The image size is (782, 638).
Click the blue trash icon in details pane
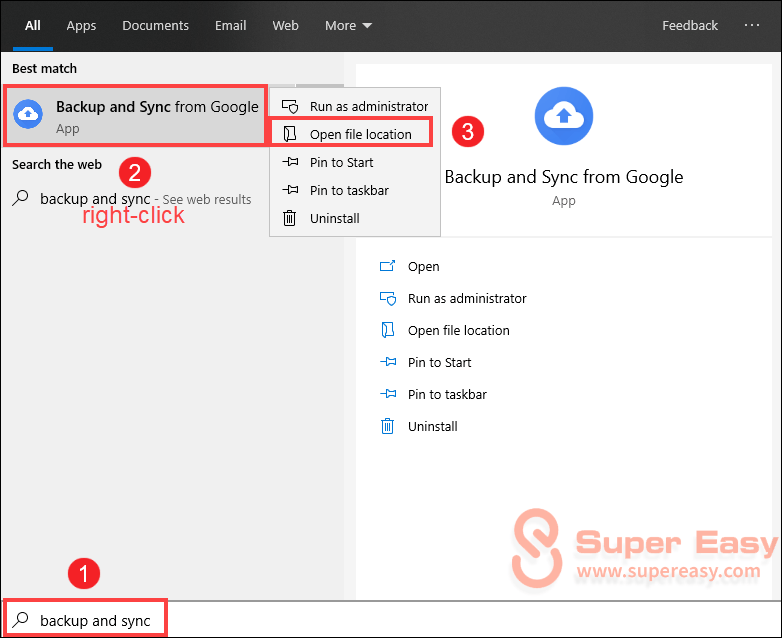[388, 426]
